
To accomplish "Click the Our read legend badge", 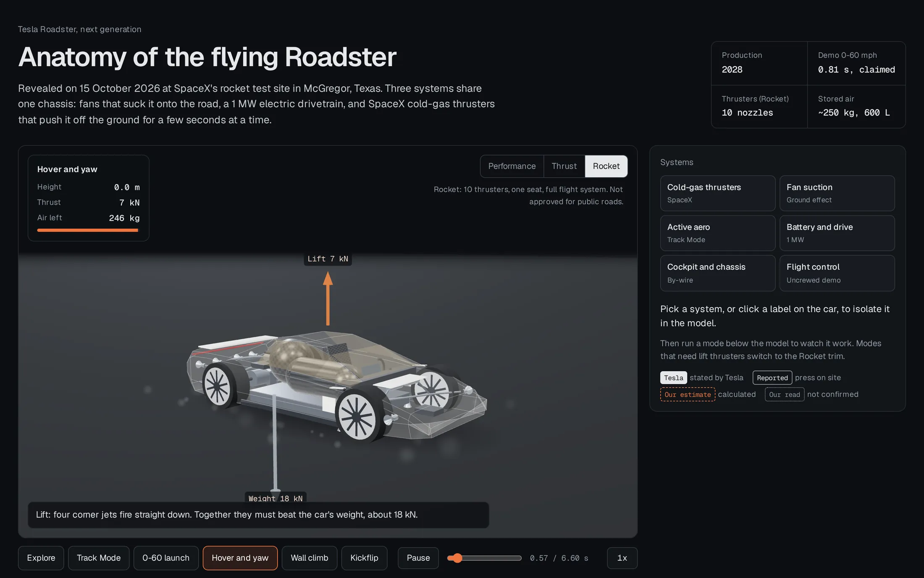I will tap(785, 394).
